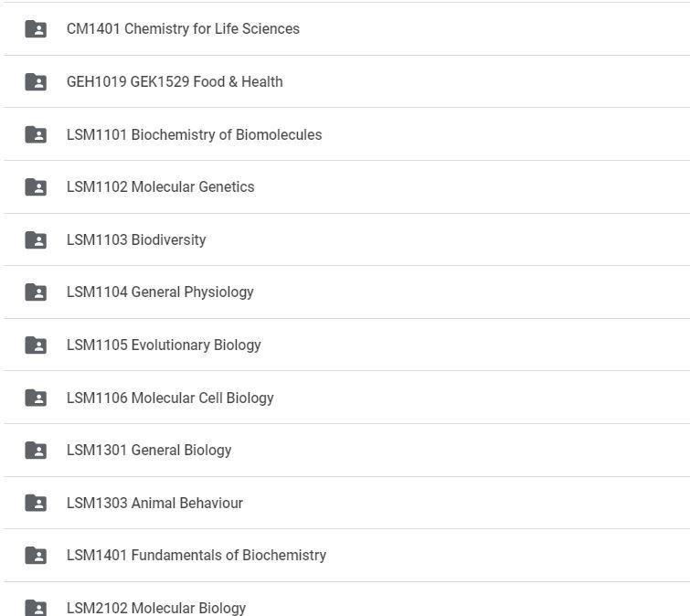The width and height of the screenshot is (690, 616).
Task: Open LSM2102 Molecular Biology folder
Action: [x=155, y=608]
